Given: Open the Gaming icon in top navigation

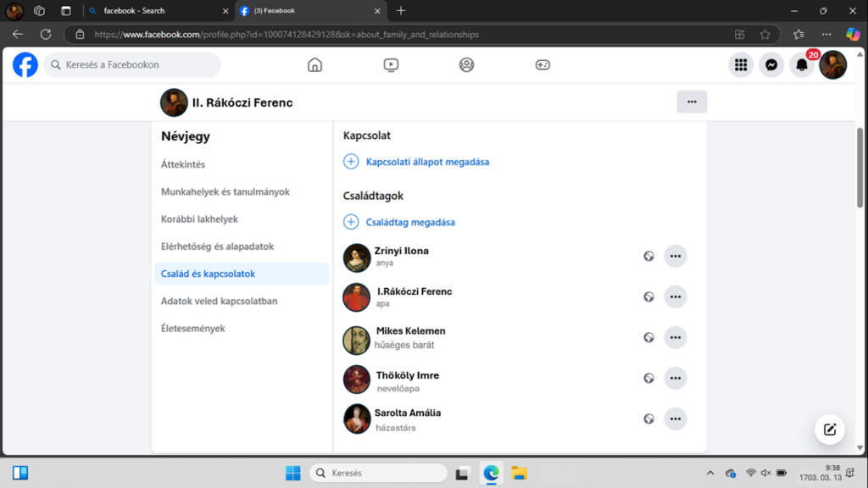Looking at the screenshot, I should 542,64.
